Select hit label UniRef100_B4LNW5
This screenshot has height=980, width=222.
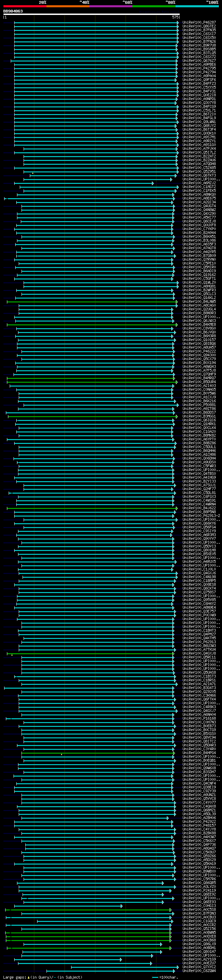pyautogui.click(x=199, y=302)
